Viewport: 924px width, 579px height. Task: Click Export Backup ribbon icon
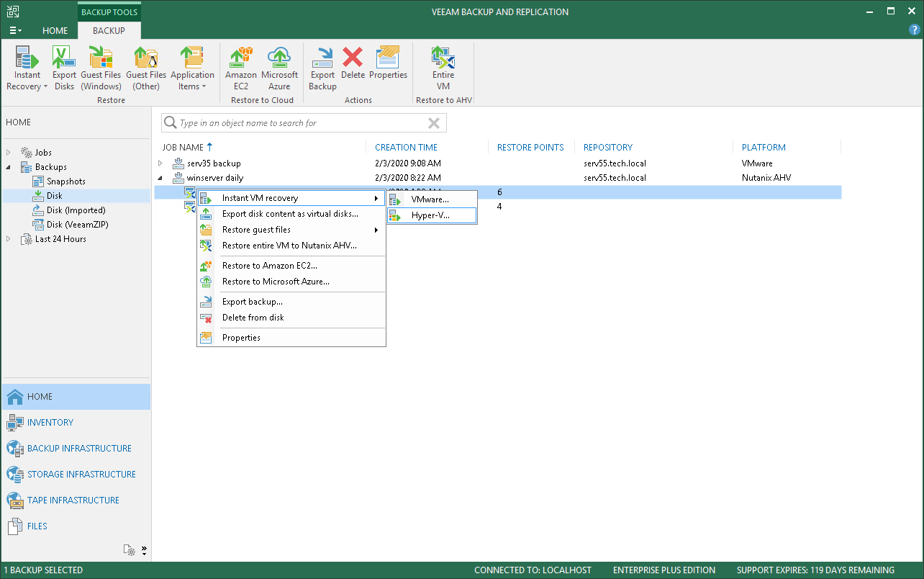click(322, 68)
